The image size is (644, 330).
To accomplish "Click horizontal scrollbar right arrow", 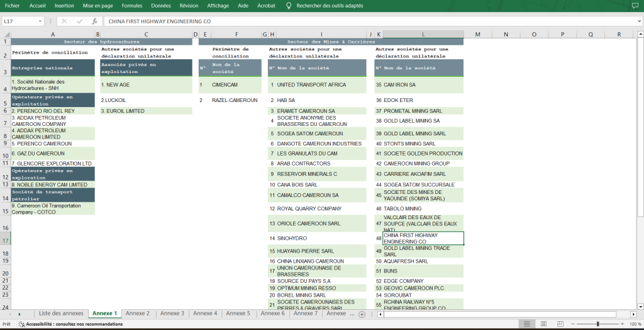I will (x=632, y=314).
